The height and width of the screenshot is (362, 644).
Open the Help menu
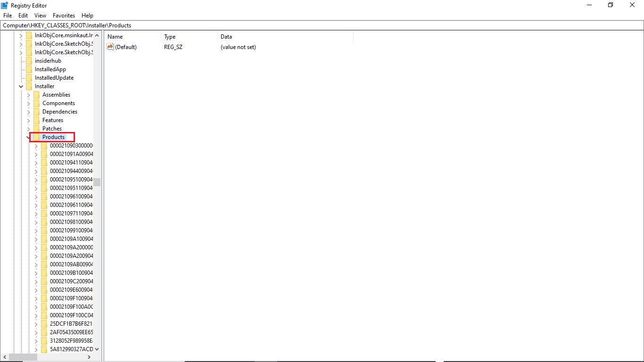click(87, 16)
